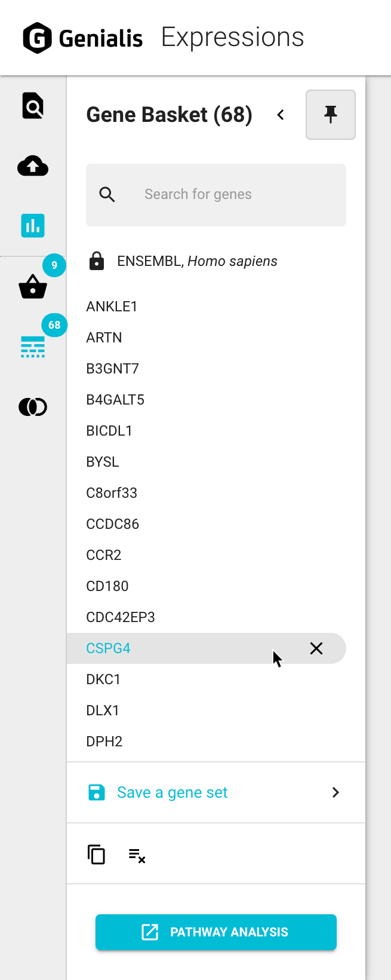Screen dimensions: 391x980
Task: Click the overlapping circles Venn icon
Action: point(33,407)
